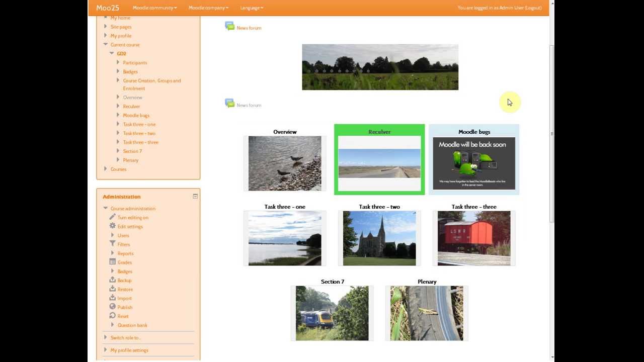644x362 pixels.
Task: Open Section 7 in navigation tree
Action: (x=132, y=151)
